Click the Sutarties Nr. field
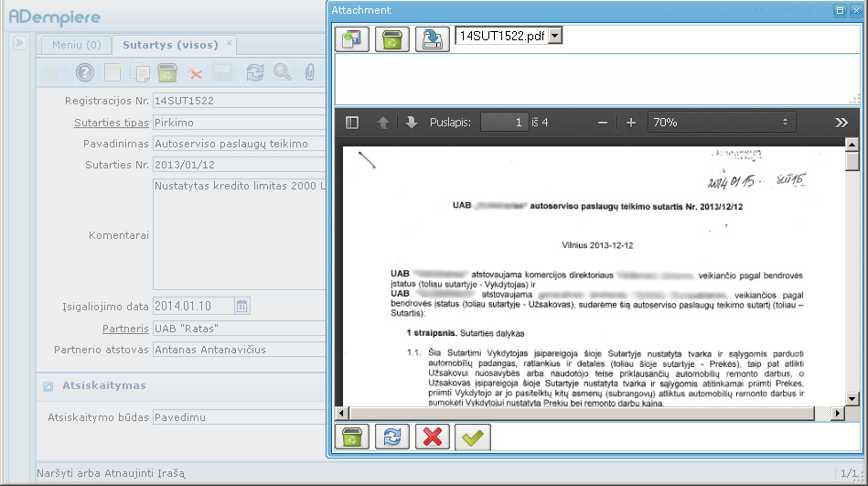 tap(239, 165)
